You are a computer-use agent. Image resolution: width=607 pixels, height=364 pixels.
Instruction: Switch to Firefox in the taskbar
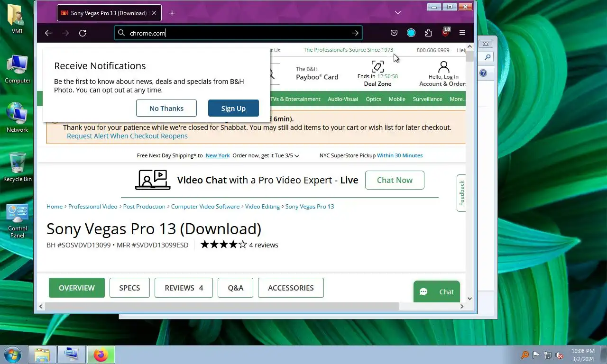[x=101, y=355]
